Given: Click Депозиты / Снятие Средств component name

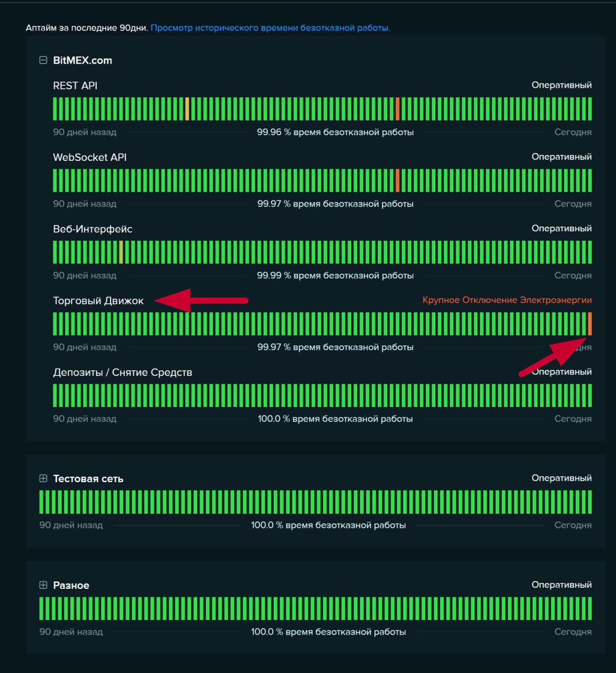Looking at the screenshot, I should 123,372.
